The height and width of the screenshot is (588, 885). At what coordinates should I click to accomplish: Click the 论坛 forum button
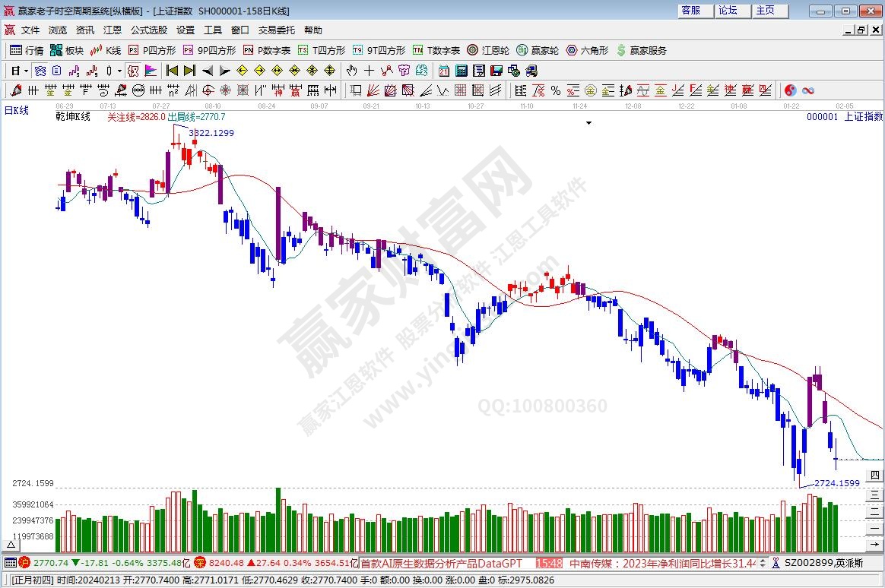(728, 11)
